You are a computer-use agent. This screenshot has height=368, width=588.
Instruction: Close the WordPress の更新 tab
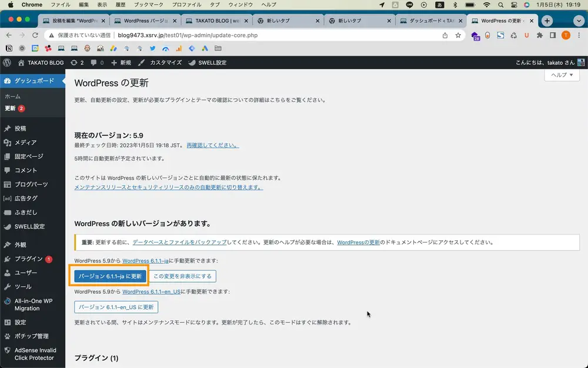click(532, 21)
